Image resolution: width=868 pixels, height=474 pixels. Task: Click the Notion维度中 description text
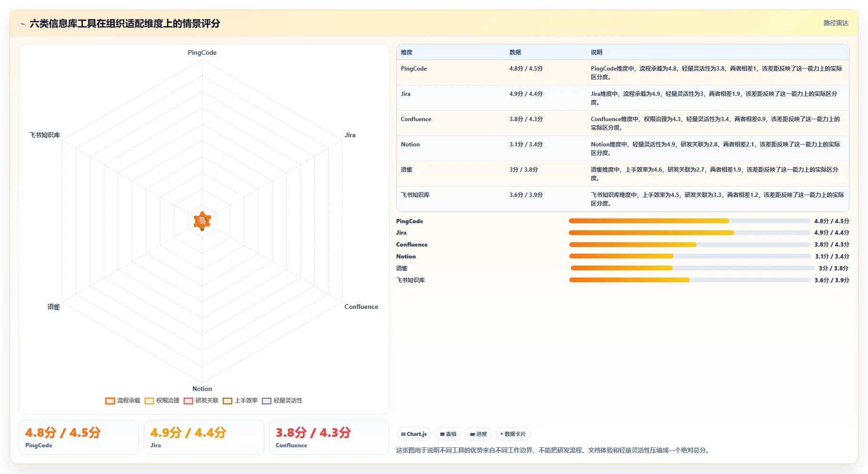pos(716,149)
